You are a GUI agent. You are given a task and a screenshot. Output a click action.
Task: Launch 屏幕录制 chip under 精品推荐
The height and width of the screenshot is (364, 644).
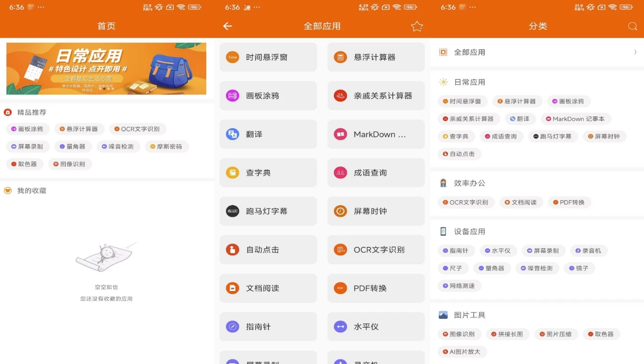coord(27,147)
